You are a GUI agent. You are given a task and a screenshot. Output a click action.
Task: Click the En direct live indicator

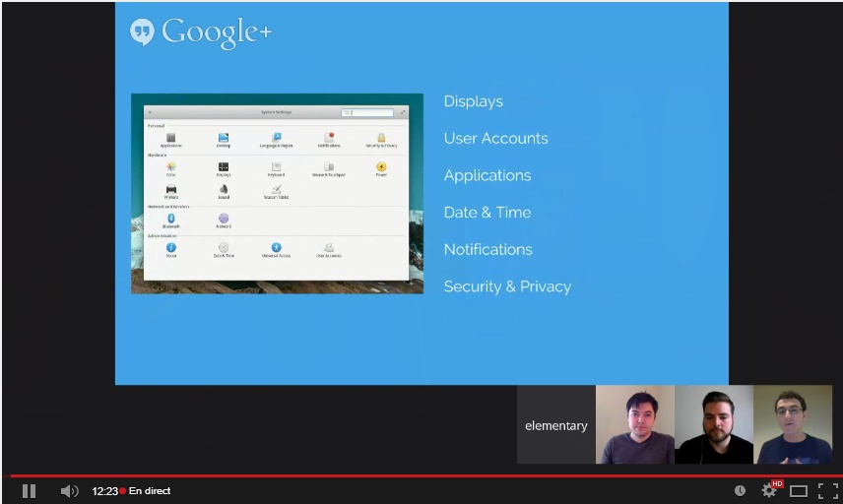coord(146,491)
